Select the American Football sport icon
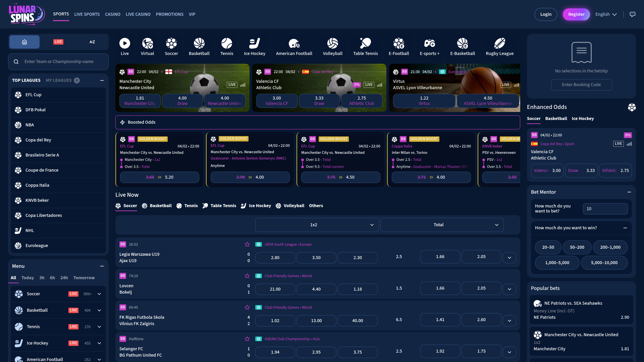This screenshot has width=644, height=362. coord(294,46)
